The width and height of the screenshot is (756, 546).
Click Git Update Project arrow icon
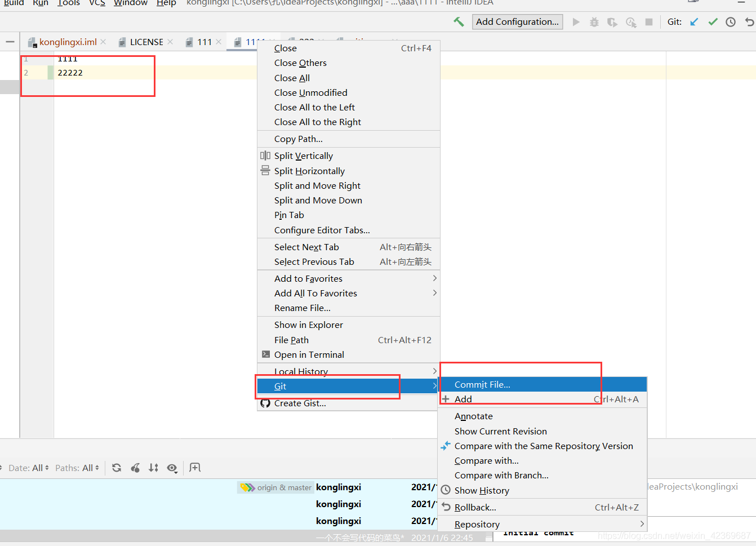(694, 22)
